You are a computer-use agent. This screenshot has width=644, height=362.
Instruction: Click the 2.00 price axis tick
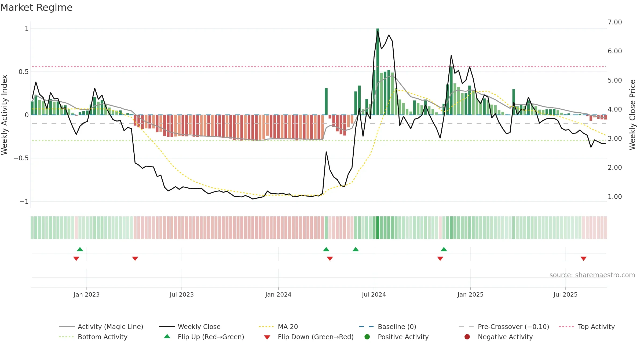coord(614,167)
